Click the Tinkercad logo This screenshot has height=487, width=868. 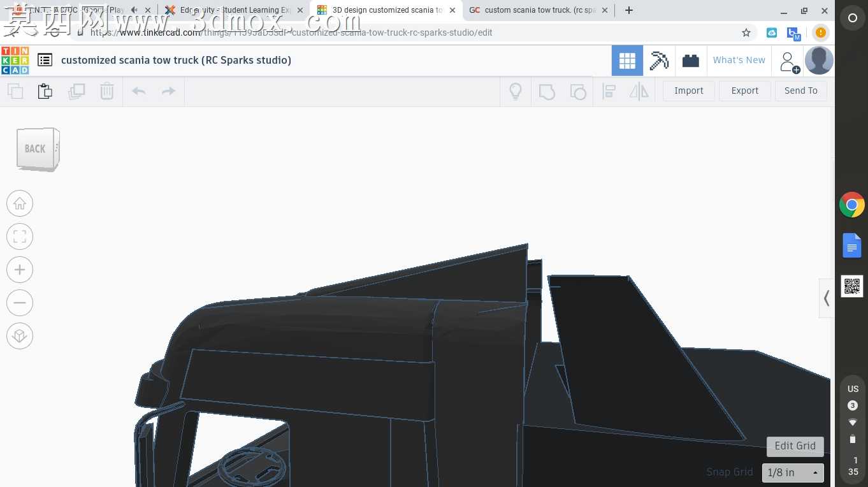click(x=15, y=61)
